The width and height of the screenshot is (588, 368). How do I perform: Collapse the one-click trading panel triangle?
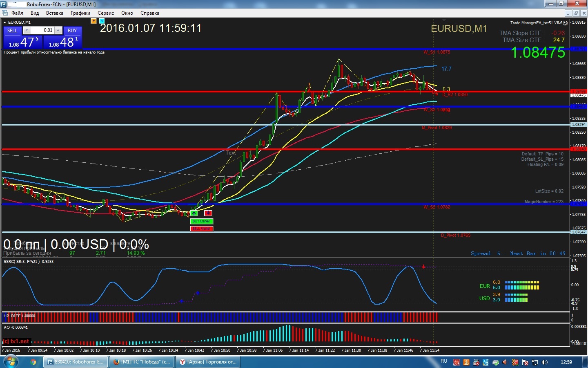click(5, 22)
